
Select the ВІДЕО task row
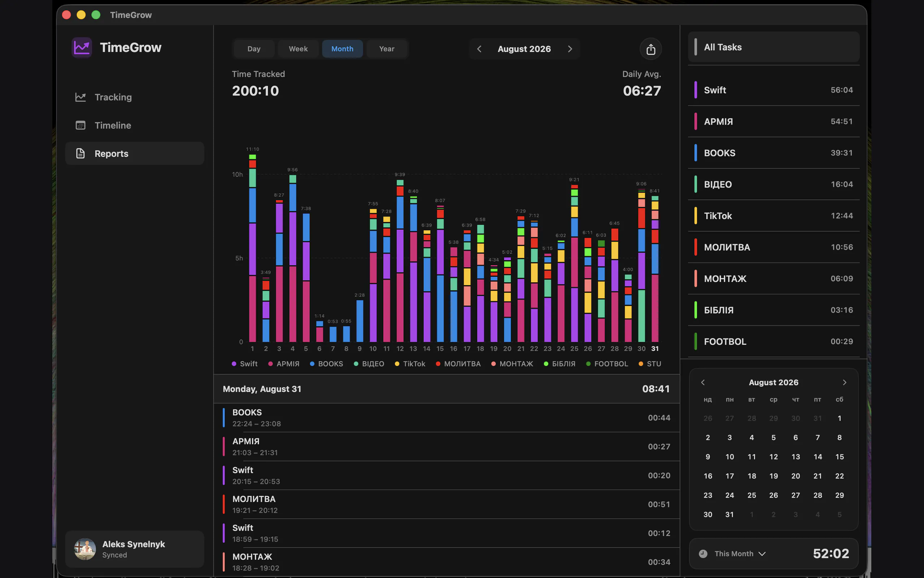coord(773,184)
